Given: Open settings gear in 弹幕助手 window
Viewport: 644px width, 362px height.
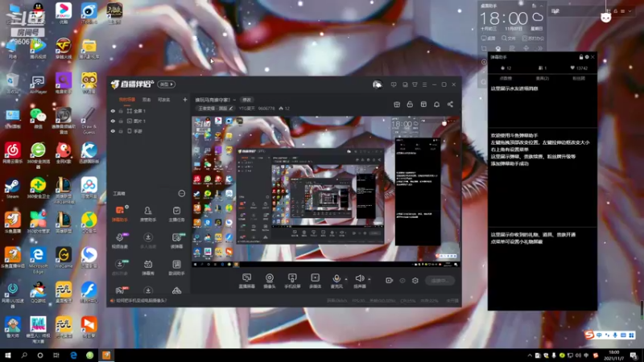Looking at the screenshot, I should [x=587, y=57].
